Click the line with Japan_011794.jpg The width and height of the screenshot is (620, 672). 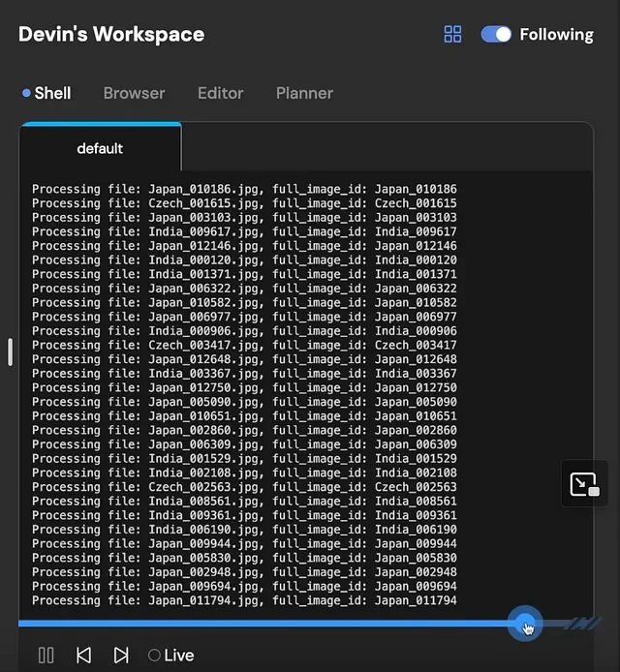click(x=244, y=600)
